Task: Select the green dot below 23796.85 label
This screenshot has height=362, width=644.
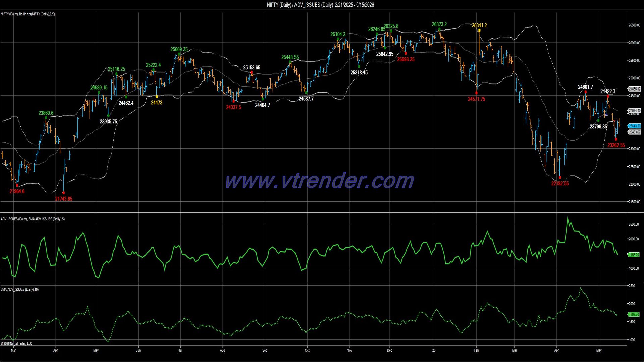Action: coord(598,121)
